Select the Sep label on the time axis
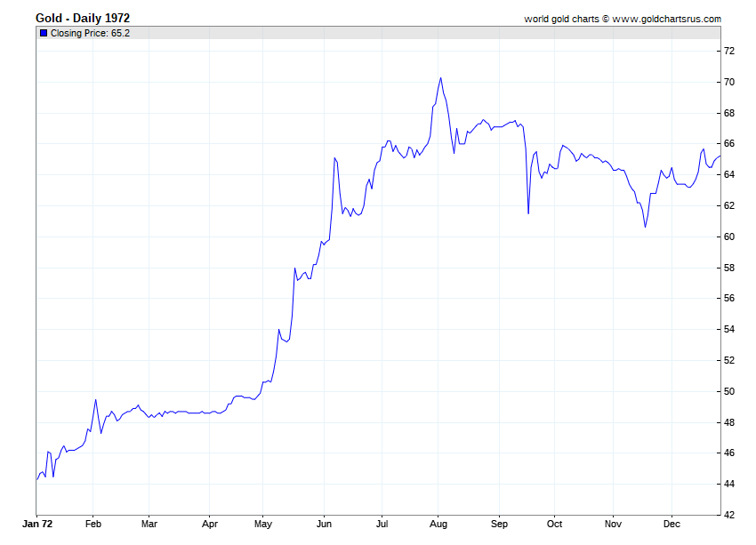This screenshot has width=756, height=545. click(499, 525)
